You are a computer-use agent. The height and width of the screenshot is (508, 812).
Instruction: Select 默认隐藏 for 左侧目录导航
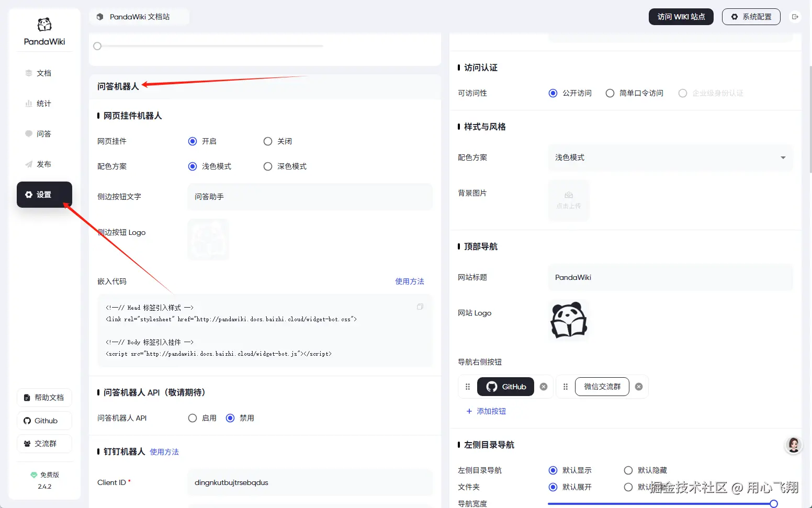[x=628, y=470]
